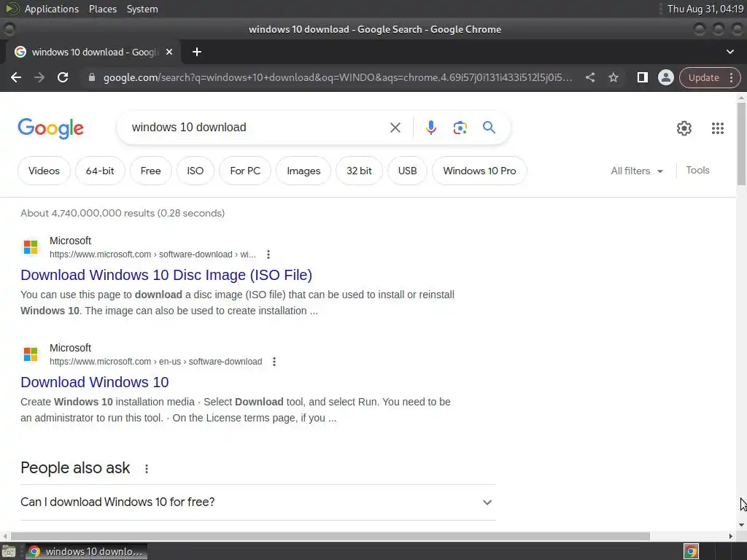Apply the ISO filter chip

195,171
